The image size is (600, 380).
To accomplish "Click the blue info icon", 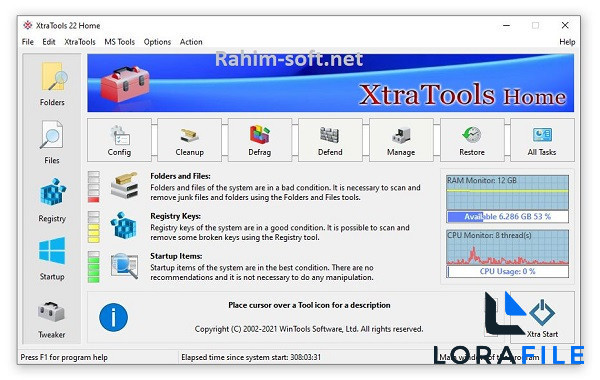I will point(113,317).
